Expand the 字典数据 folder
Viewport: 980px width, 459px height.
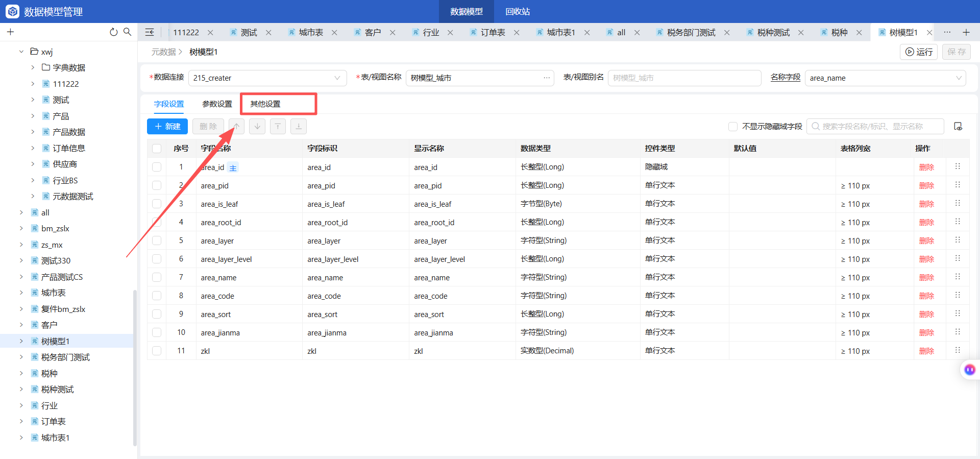pyautogui.click(x=33, y=67)
